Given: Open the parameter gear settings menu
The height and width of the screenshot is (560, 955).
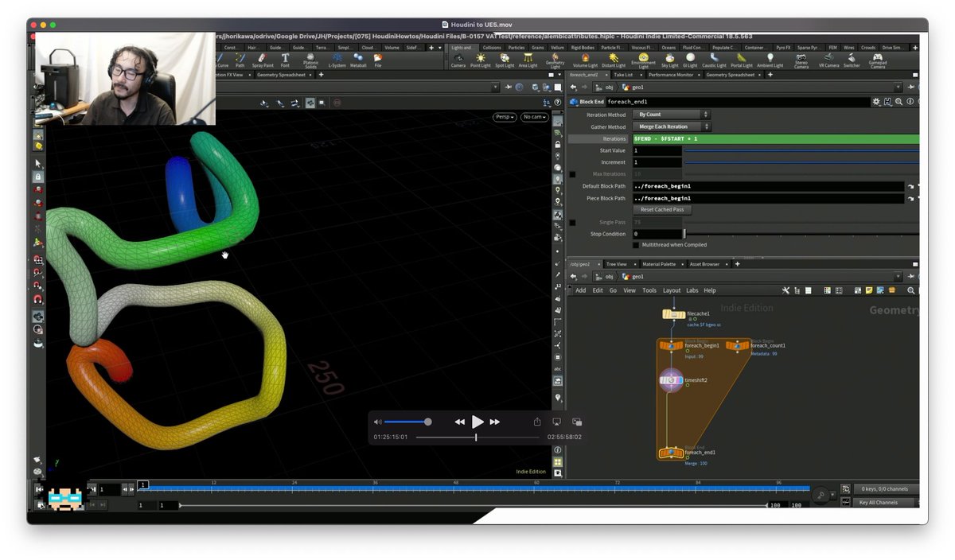Looking at the screenshot, I should 876,102.
